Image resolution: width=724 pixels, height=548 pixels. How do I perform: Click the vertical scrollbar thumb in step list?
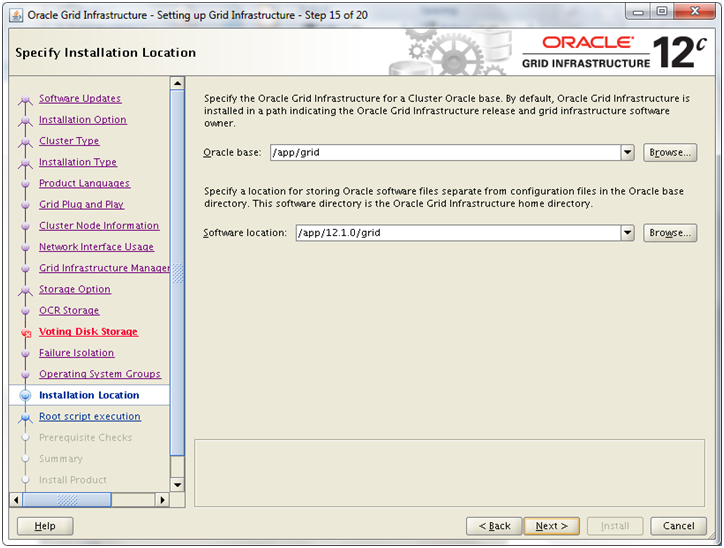(x=177, y=272)
